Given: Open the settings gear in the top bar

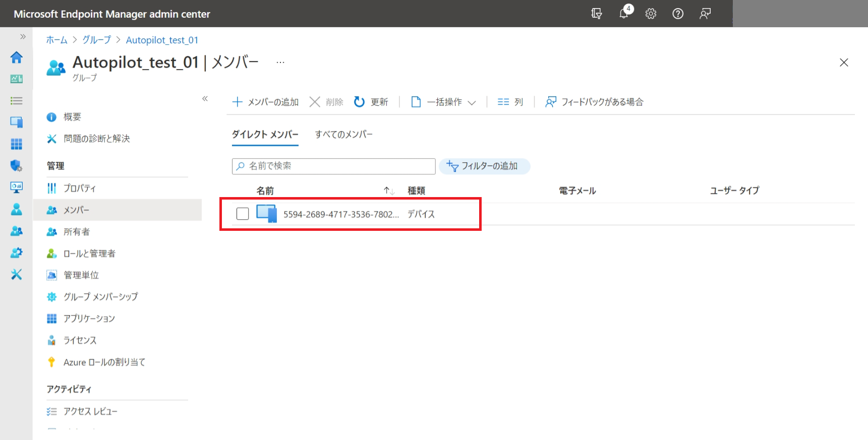Looking at the screenshot, I should (x=651, y=14).
